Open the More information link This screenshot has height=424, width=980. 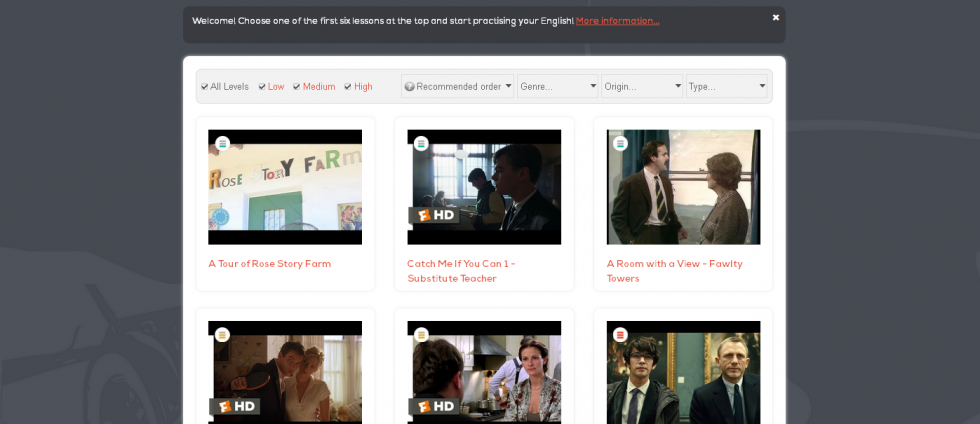click(618, 21)
